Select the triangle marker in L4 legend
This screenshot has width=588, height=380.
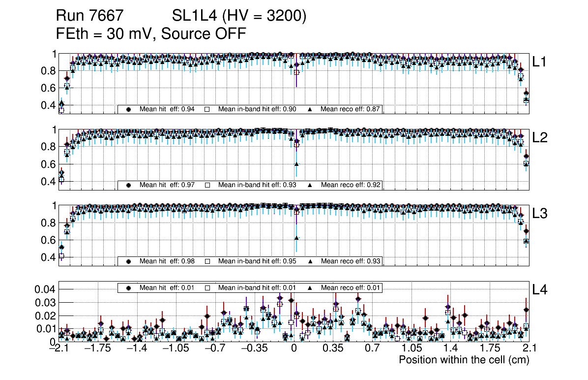tap(310, 287)
